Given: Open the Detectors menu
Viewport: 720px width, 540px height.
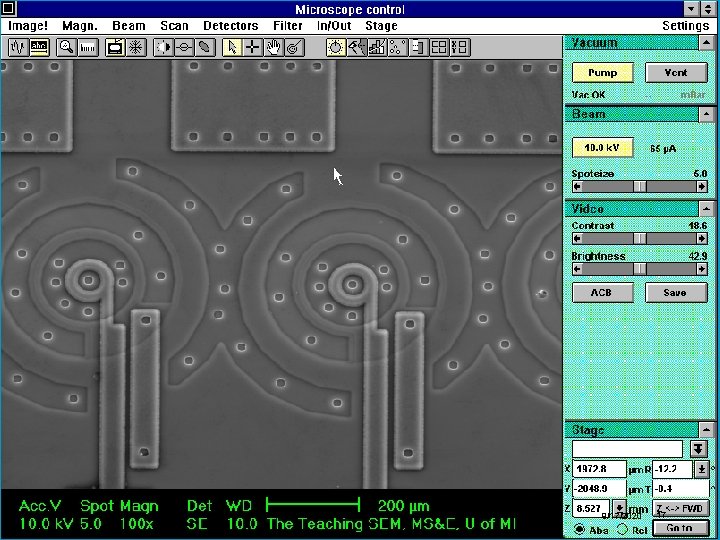Looking at the screenshot, I should [x=231, y=26].
